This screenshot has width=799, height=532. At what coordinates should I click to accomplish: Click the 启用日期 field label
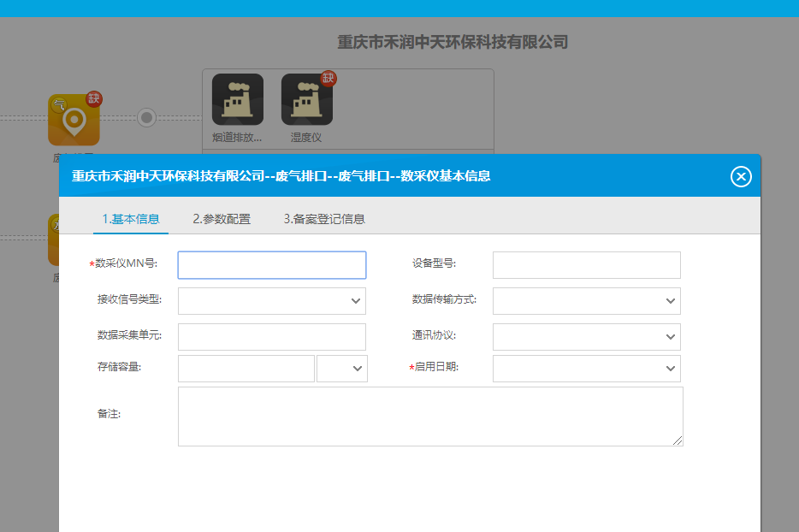point(436,367)
